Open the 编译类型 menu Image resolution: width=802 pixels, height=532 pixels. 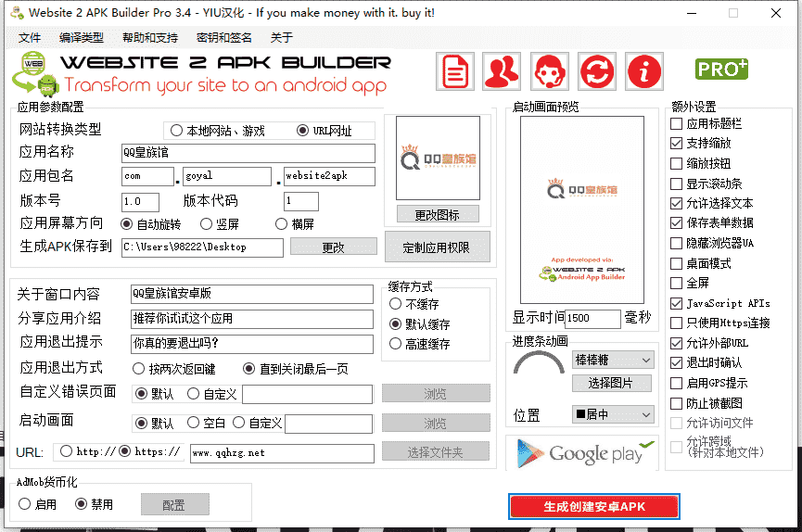pyautogui.click(x=82, y=37)
